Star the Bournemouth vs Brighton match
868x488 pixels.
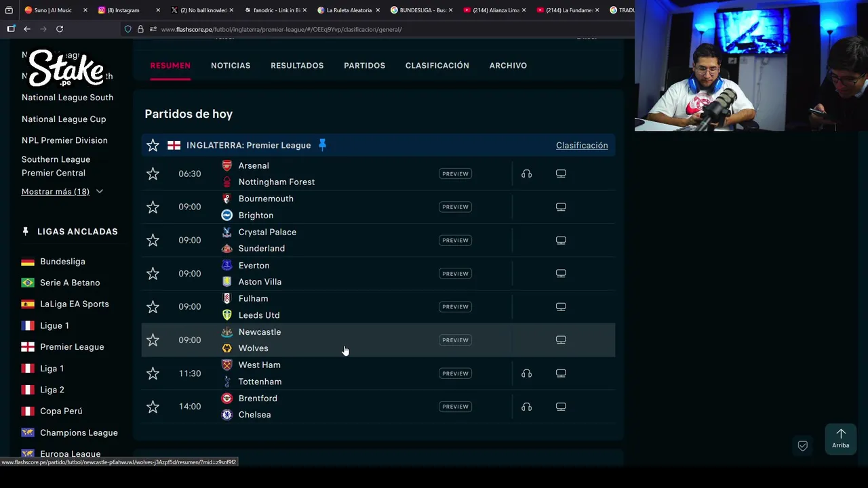pos(153,207)
